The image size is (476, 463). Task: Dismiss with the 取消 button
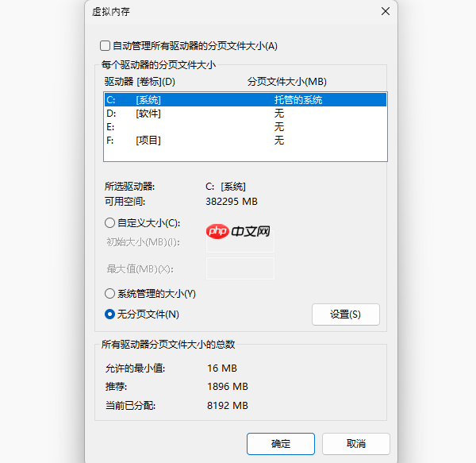355,444
